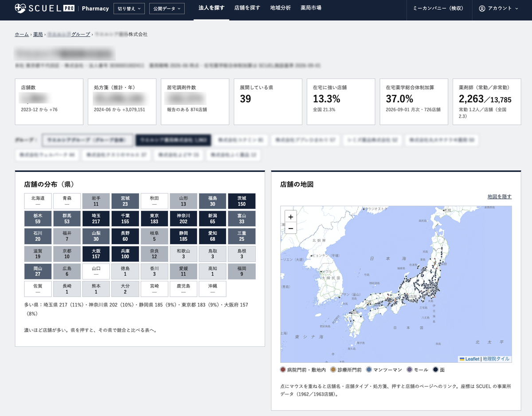Select the 神奈川 202 prefecture cell

tap(184, 219)
